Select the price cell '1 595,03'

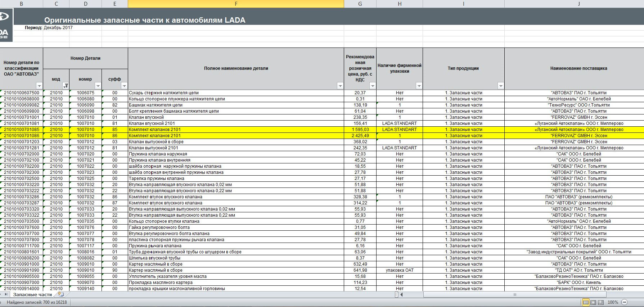point(360,130)
